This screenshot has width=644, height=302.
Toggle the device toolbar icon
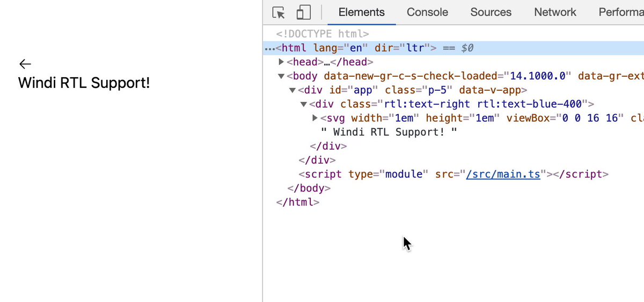tap(304, 12)
